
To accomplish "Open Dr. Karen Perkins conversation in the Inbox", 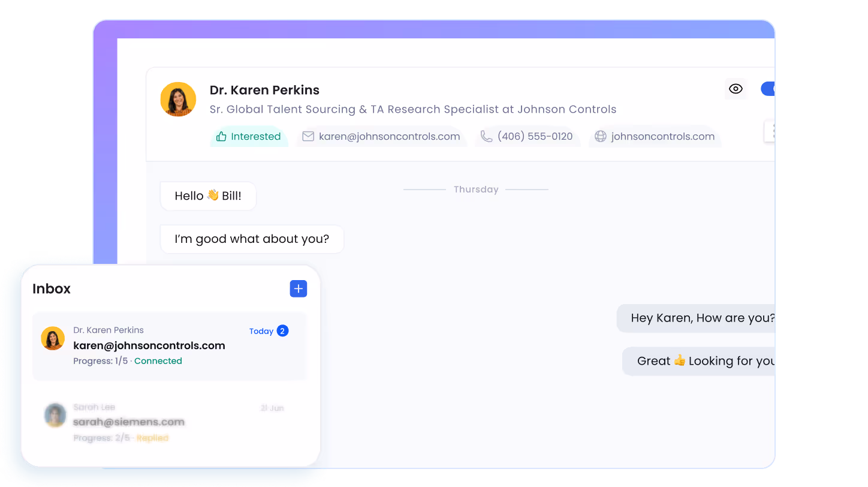I will (x=170, y=347).
